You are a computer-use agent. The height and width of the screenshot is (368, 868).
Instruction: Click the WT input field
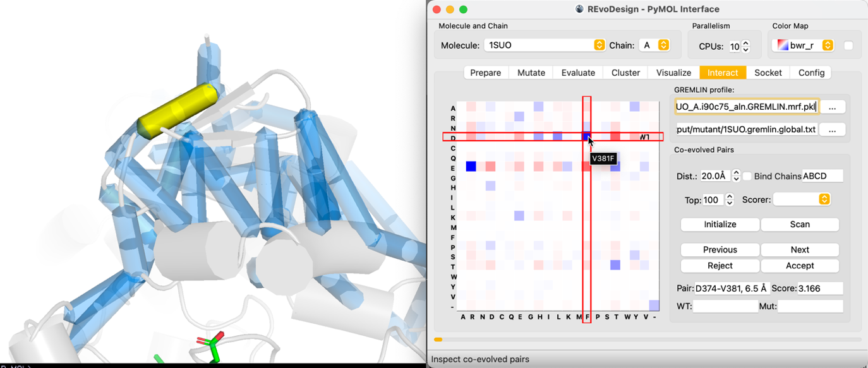coord(725,306)
